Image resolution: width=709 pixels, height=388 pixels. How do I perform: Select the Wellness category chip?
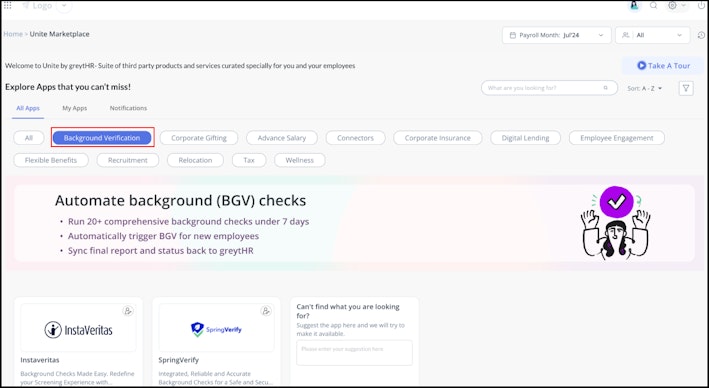(299, 160)
